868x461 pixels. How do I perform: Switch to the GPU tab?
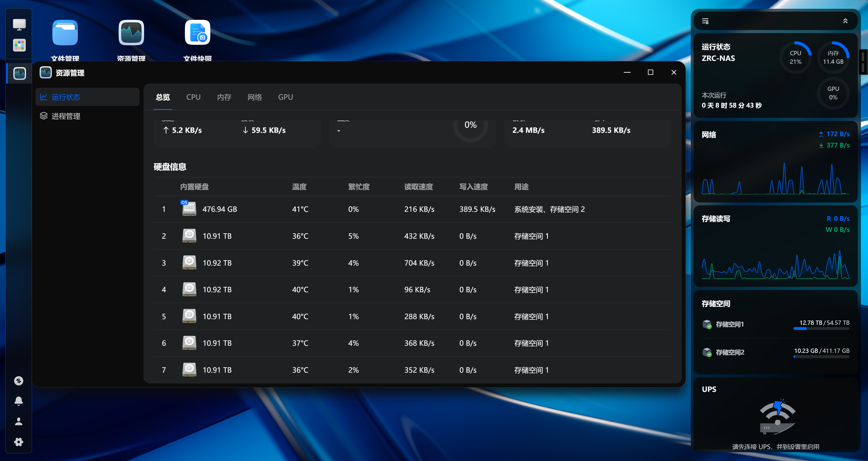click(285, 97)
